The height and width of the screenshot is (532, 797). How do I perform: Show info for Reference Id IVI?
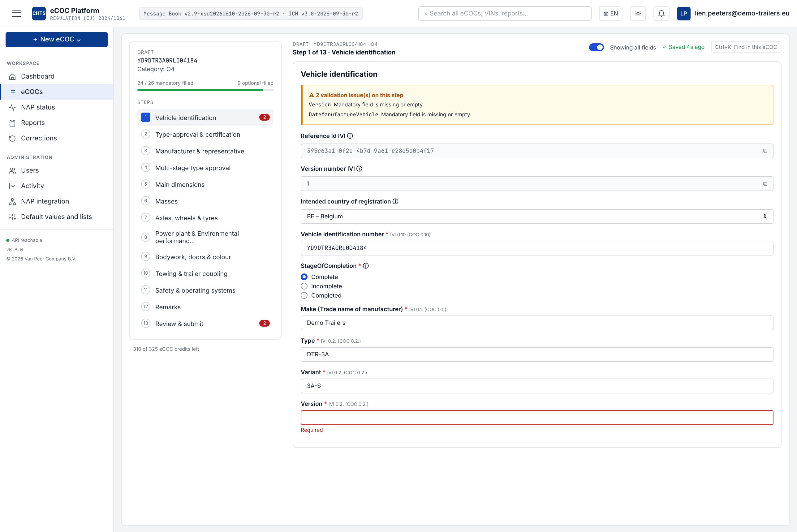click(x=350, y=136)
